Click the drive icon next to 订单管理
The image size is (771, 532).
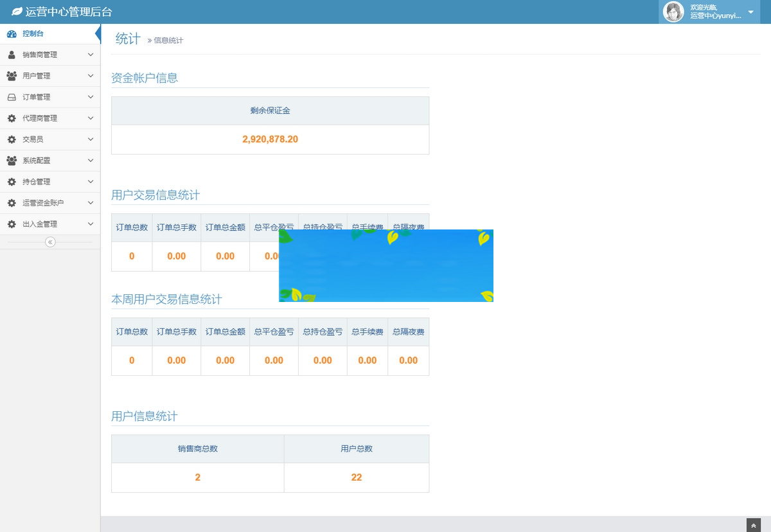[12, 97]
